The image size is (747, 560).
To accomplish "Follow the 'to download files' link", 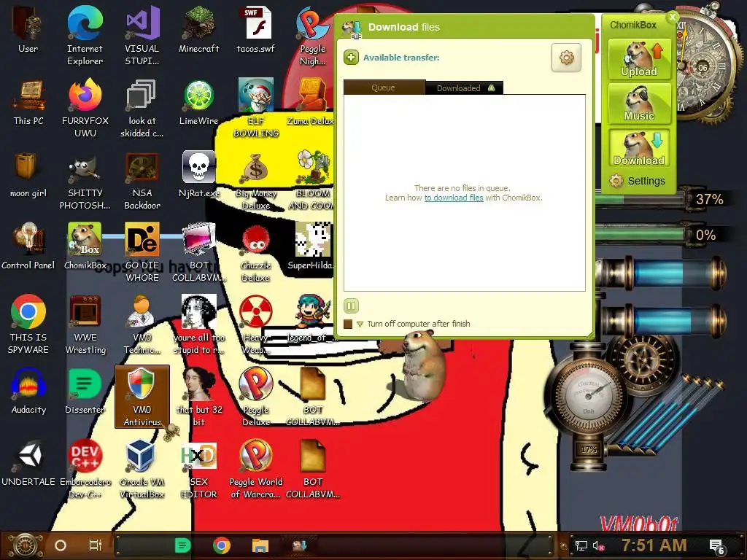I will (454, 198).
